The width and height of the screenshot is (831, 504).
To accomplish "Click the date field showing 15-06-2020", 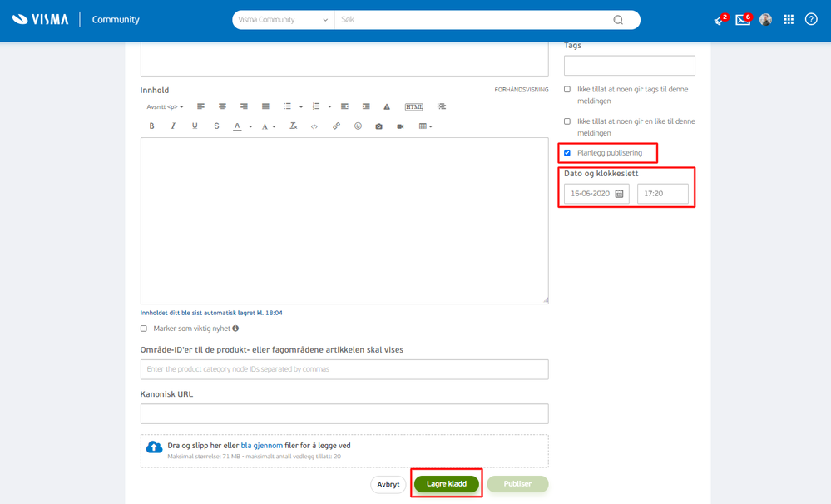I will [x=596, y=194].
